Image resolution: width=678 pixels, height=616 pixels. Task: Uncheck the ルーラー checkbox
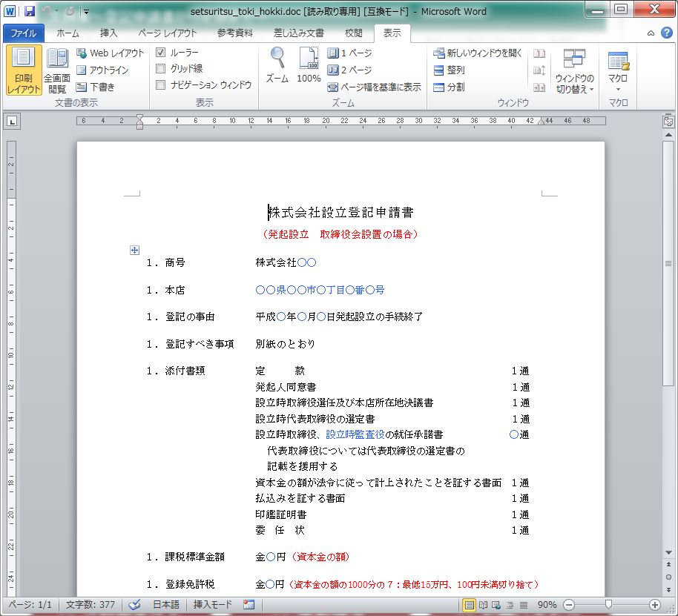point(160,53)
